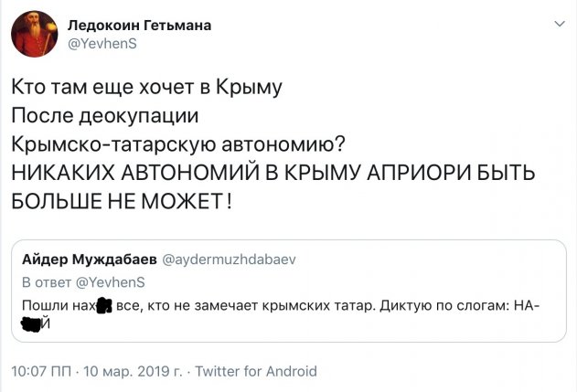Click the black censor mark after 'нах'
The width and height of the screenshot is (577, 392).
tap(104, 305)
